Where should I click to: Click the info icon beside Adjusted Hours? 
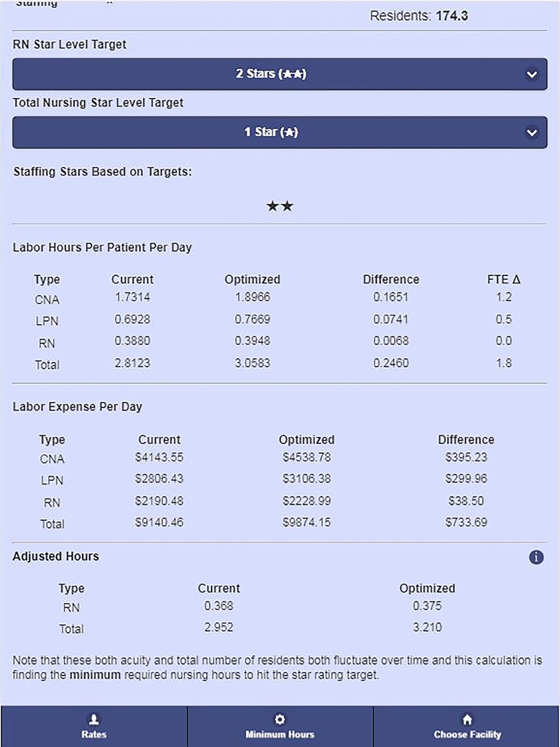[x=536, y=557]
